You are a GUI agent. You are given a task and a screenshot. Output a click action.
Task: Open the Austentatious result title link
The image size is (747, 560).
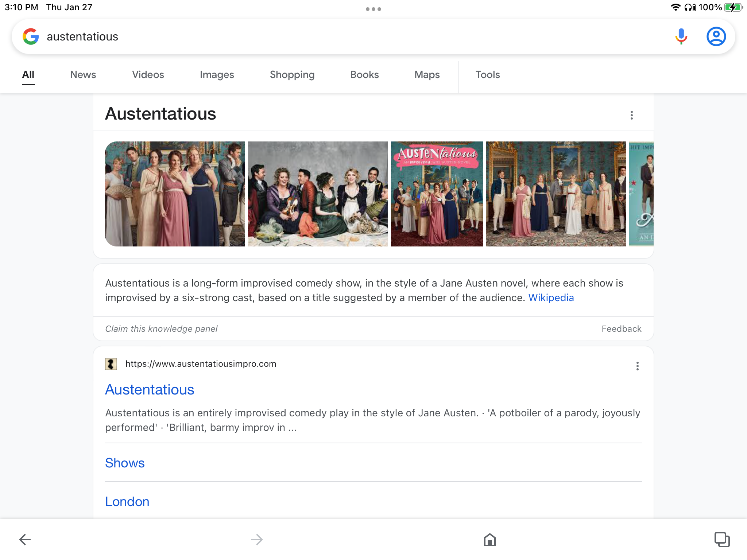pos(150,390)
